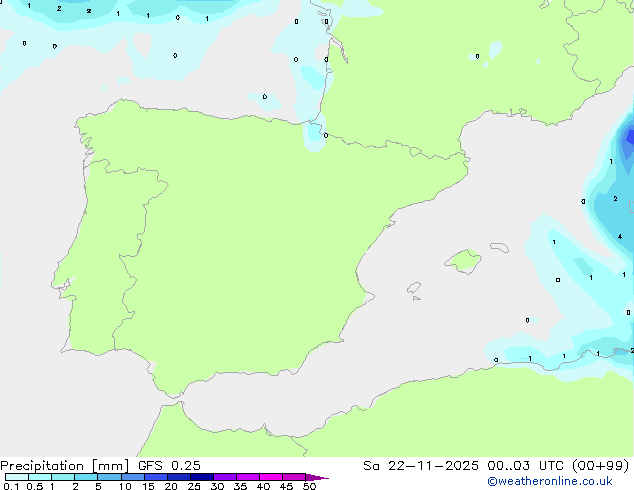Click the 0.1–0.5 mm legend swatch
This screenshot has height=490, width=634.
coord(17,477)
